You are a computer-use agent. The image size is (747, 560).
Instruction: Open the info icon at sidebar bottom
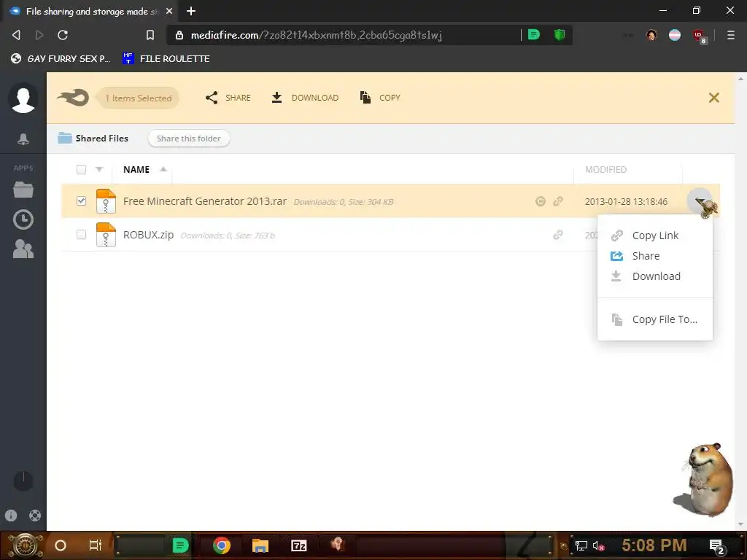click(x=11, y=516)
